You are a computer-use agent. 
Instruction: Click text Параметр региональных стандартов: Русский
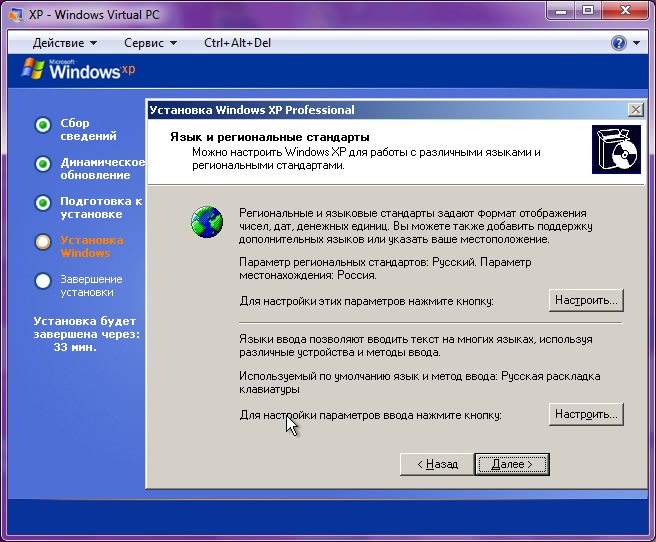coord(358,262)
